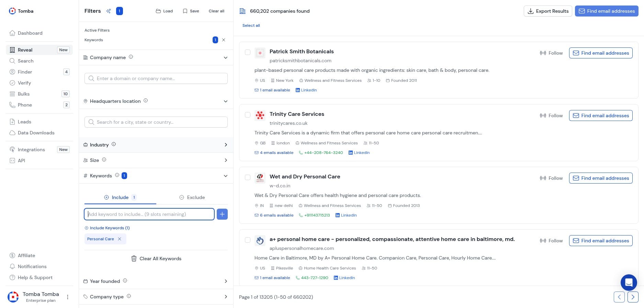Click the Export Results button
644x308 pixels.
pos(548,11)
